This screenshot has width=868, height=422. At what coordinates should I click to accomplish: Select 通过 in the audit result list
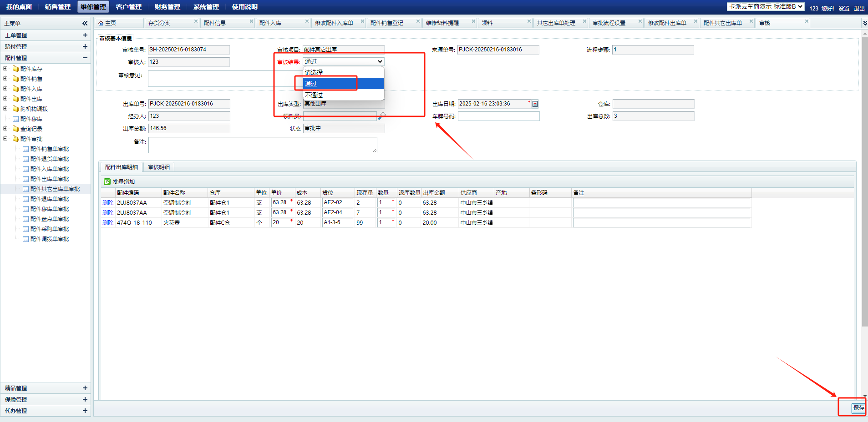(x=343, y=84)
